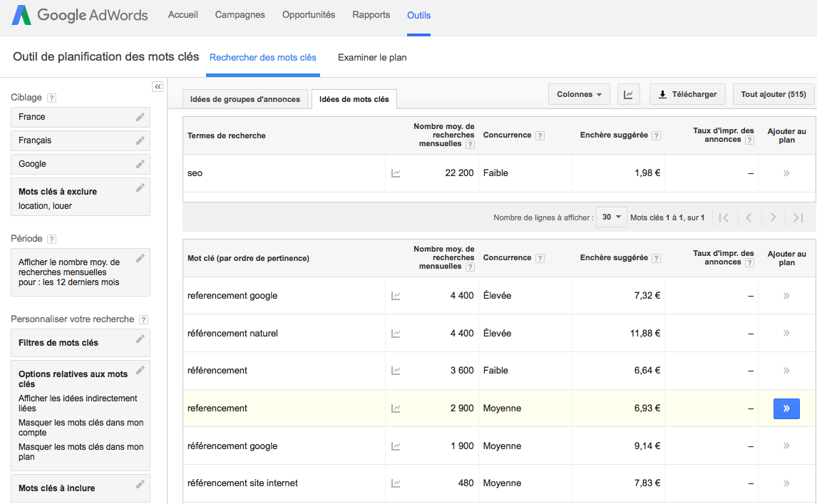Open help for Taux d'impr. in keyword ideas table
Image resolution: width=817 pixels, height=504 pixels.
pyautogui.click(x=749, y=262)
